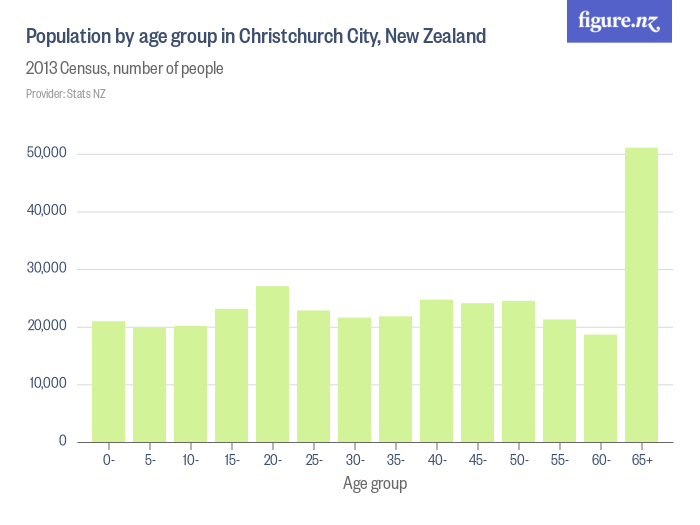
Task: Select the bar for age group 40-
Action: click(x=436, y=371)
